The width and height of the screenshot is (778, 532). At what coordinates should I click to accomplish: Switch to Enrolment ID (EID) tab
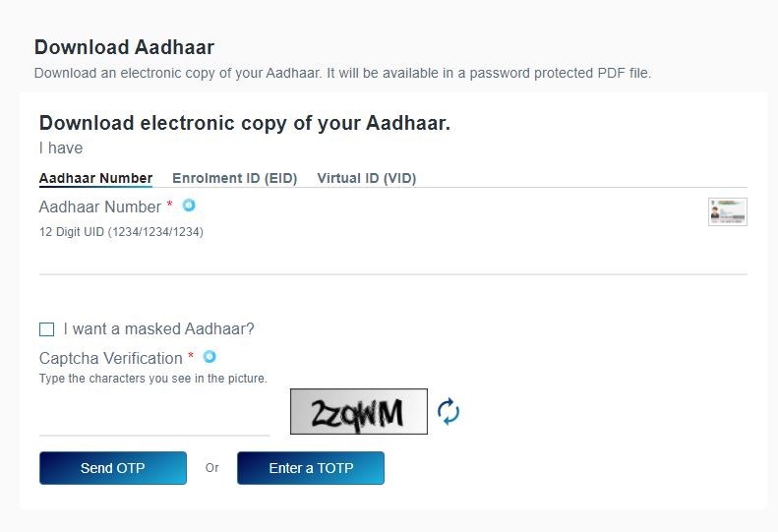click(235, 178)
